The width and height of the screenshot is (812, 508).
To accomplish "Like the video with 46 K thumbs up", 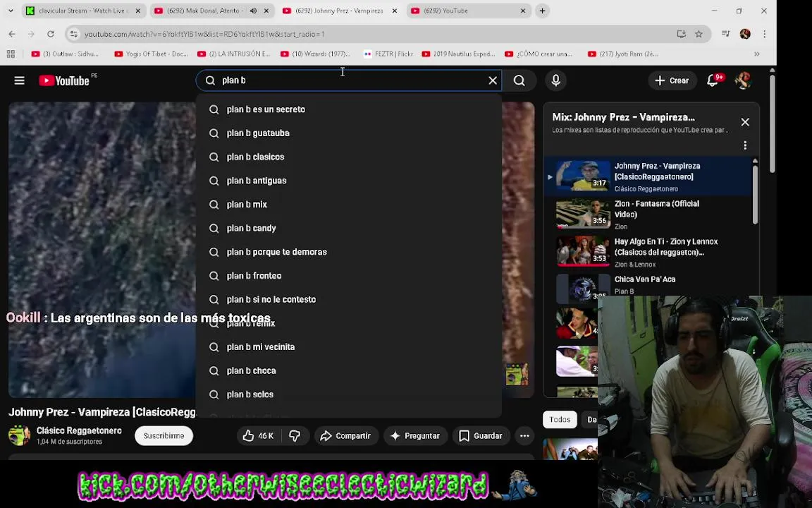I will [x=259, y=436].
